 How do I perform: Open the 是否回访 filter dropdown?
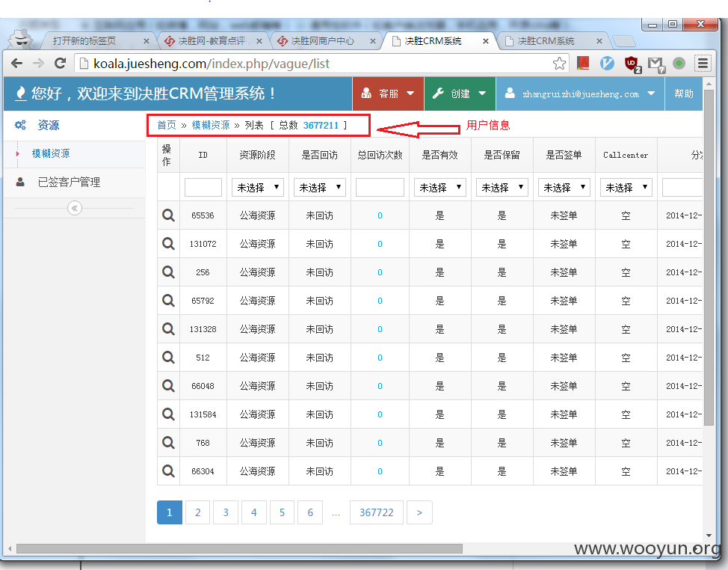pyautogui.click(x=320, y=187)
